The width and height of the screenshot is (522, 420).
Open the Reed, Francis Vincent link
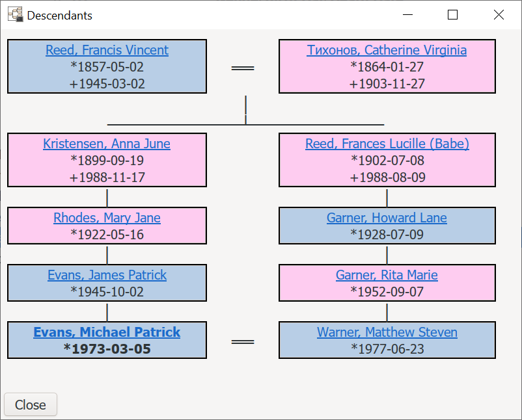click(x=107, y=50)
